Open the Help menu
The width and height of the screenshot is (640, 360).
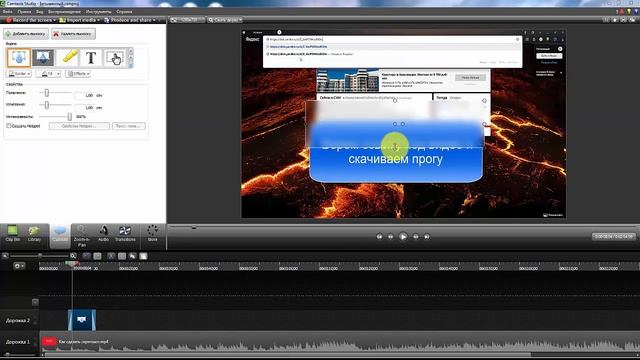pos(124,12)
